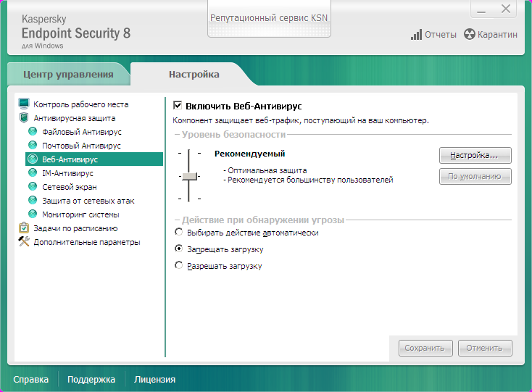Click the green icon beside Мониторинг системы
The width and height of the screenshot is (532, 392).
33,214
